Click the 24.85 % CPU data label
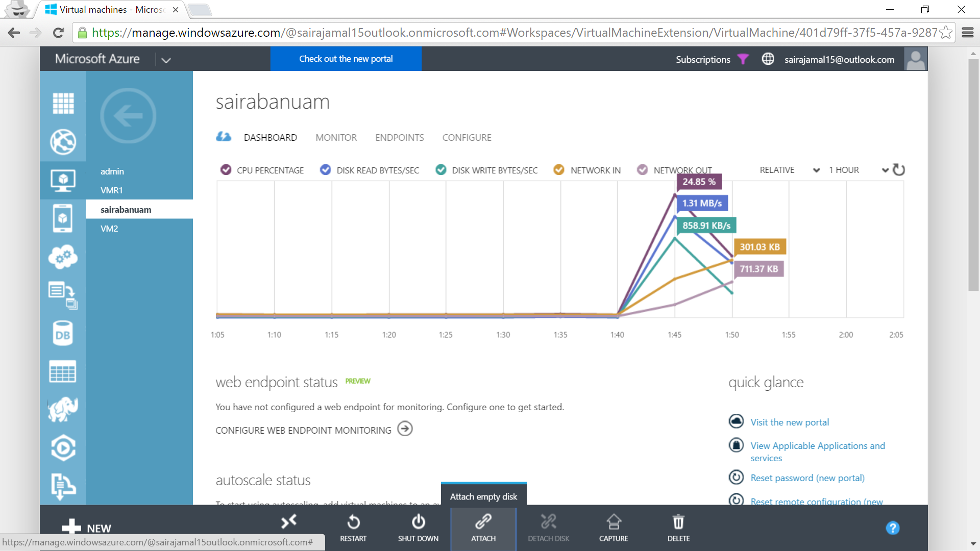 click(699, 182)
